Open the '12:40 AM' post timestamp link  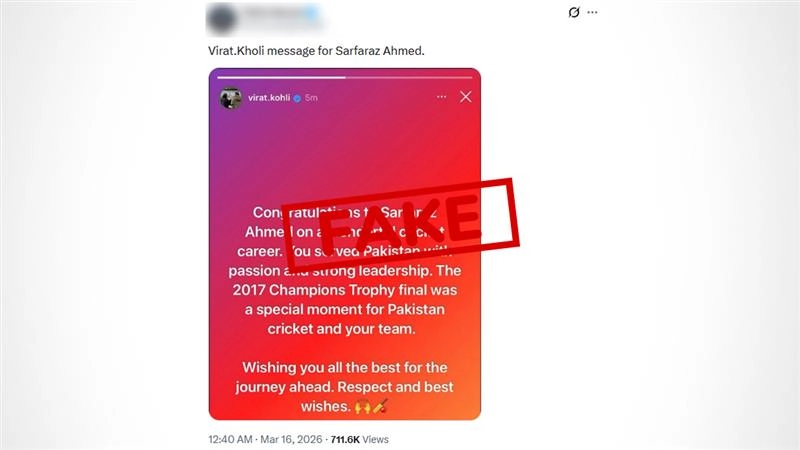click(x=230, y=439)
